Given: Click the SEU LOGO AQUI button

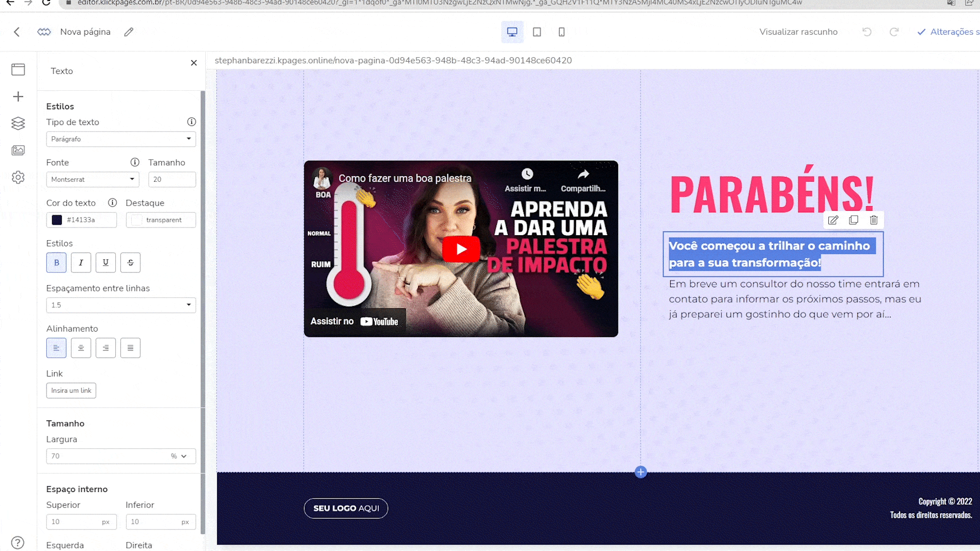Looking at the screenshot, I should click(x=346, y=508).
